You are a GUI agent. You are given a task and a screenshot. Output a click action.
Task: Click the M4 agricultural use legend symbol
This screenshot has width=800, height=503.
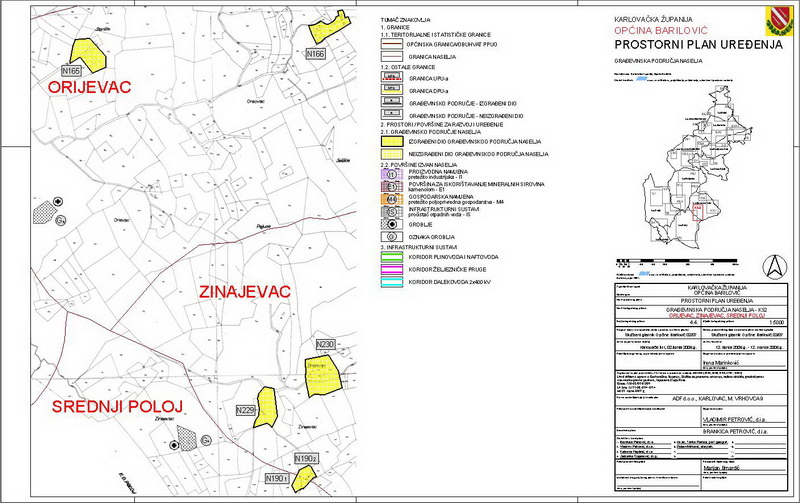click(x=391, y=199)
